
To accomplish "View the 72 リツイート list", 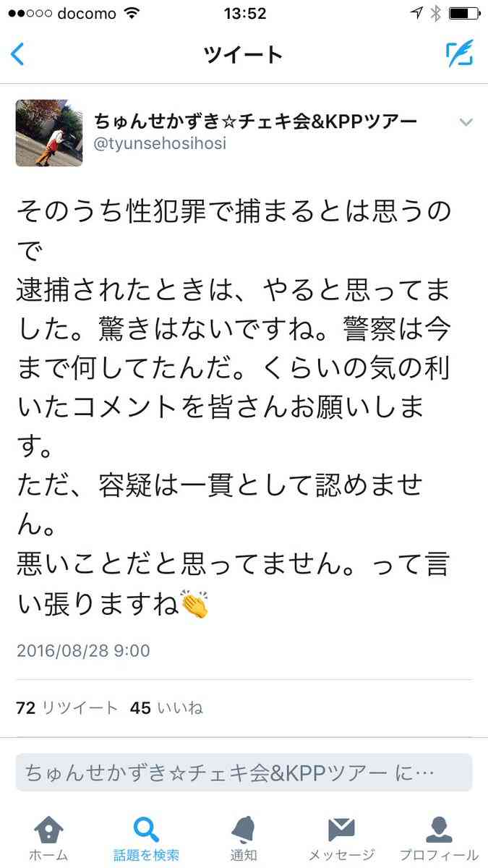I will coord(67,708).
